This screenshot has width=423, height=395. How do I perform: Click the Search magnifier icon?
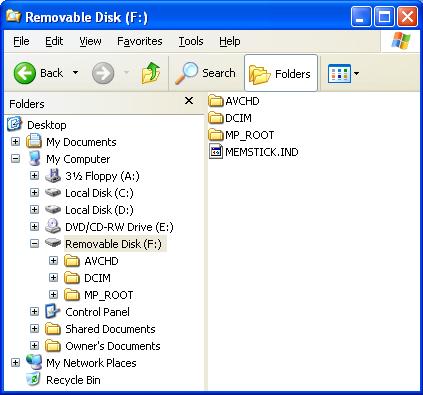tap(186, 73)
